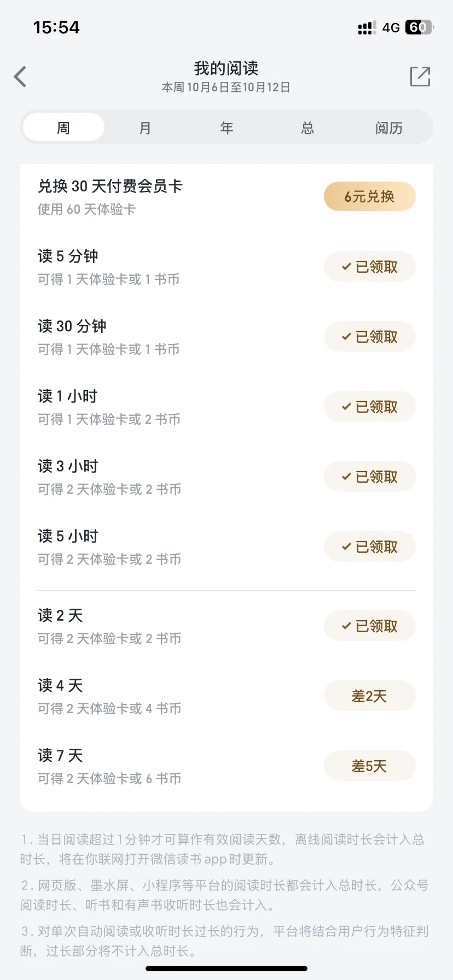Tap the 差5天 button

coord(369,766)
